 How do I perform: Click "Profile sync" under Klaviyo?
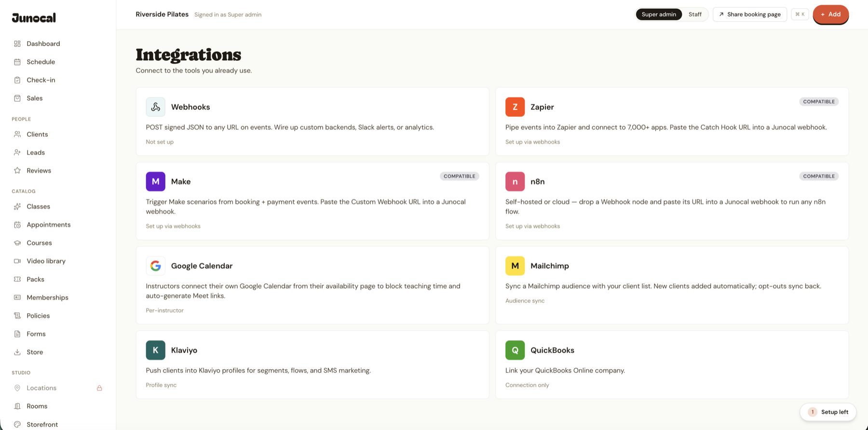click(161, 385)
